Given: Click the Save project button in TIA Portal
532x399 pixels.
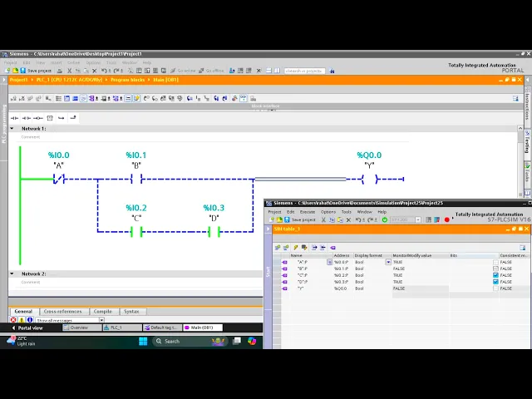Looking at the screenshot, I should coord(36,71).
